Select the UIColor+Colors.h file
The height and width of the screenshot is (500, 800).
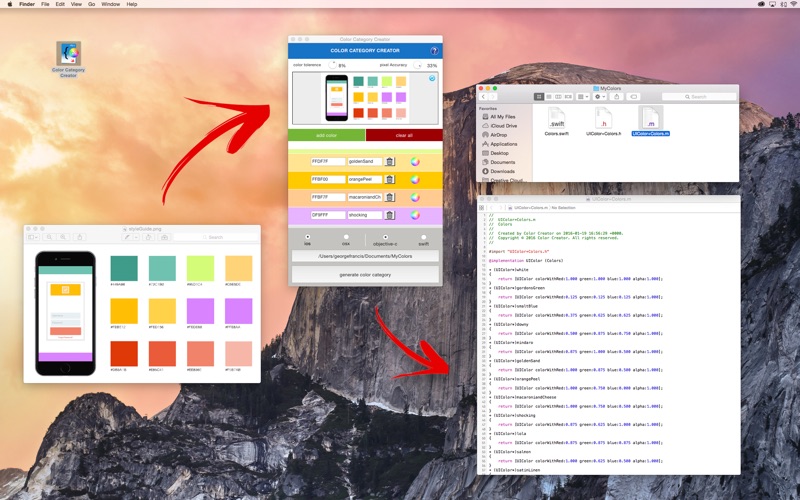point(604,121)
